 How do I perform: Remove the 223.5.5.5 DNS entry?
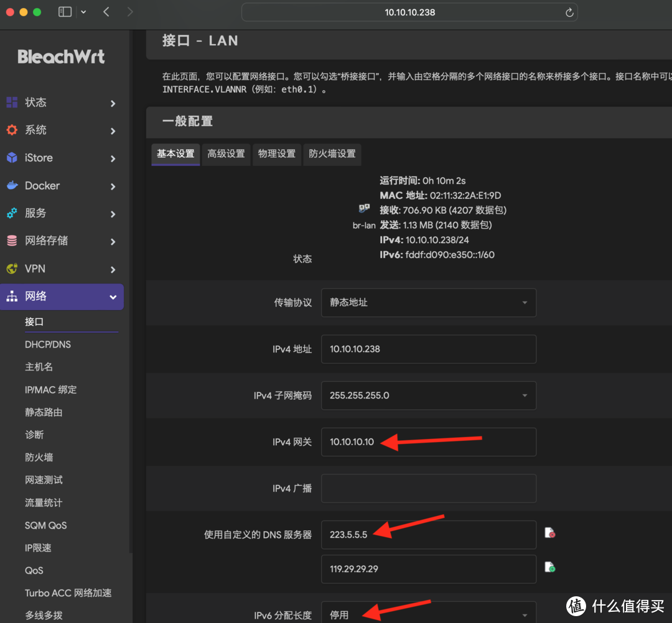click(550, 533)
